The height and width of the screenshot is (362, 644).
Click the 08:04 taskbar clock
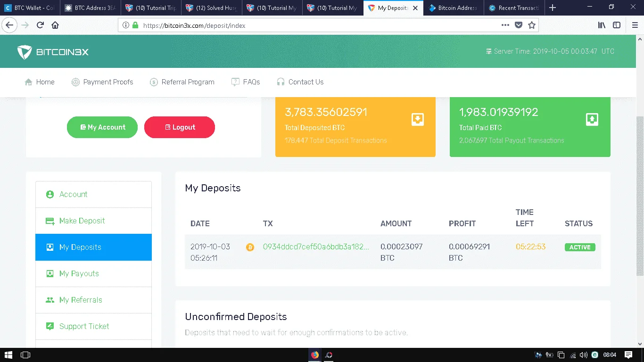tap(610, 355)
